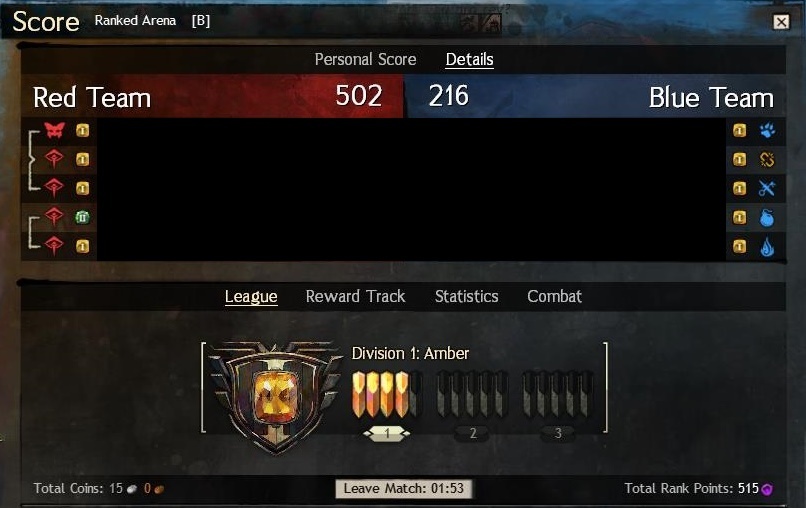Open the Reward Track tab
806x508 pixels.
click(355, 297)
